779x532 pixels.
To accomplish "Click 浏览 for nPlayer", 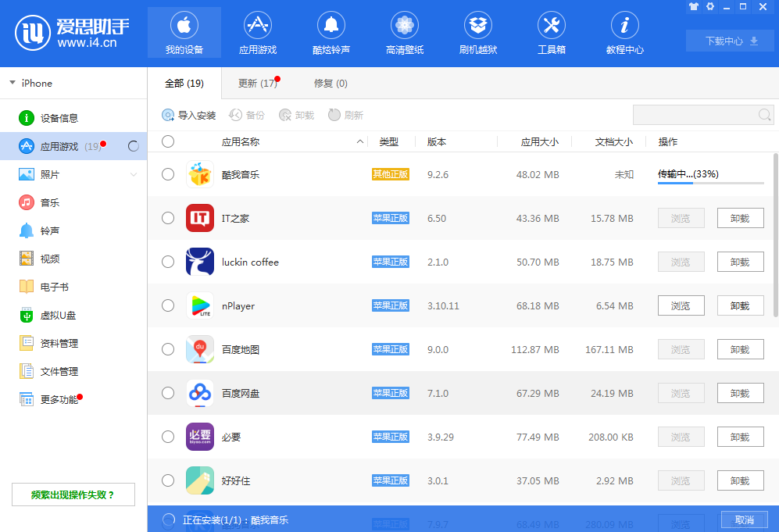I will click(x=681, y=305).
